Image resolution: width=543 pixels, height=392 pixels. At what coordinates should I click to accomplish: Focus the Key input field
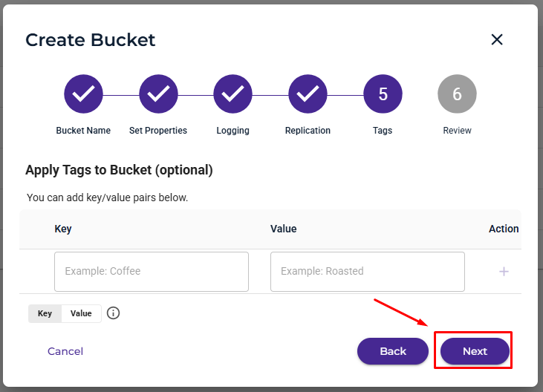tap(152, 272)
